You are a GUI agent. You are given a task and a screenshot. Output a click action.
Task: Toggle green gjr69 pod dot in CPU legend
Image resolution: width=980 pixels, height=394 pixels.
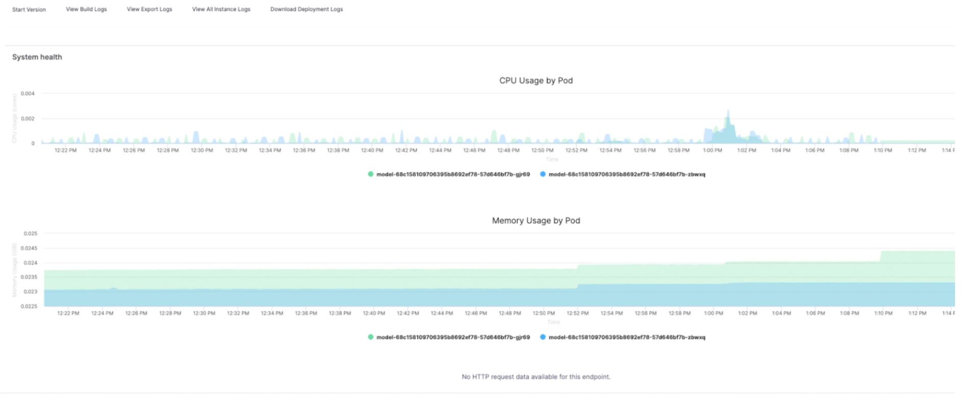[371, 174]
